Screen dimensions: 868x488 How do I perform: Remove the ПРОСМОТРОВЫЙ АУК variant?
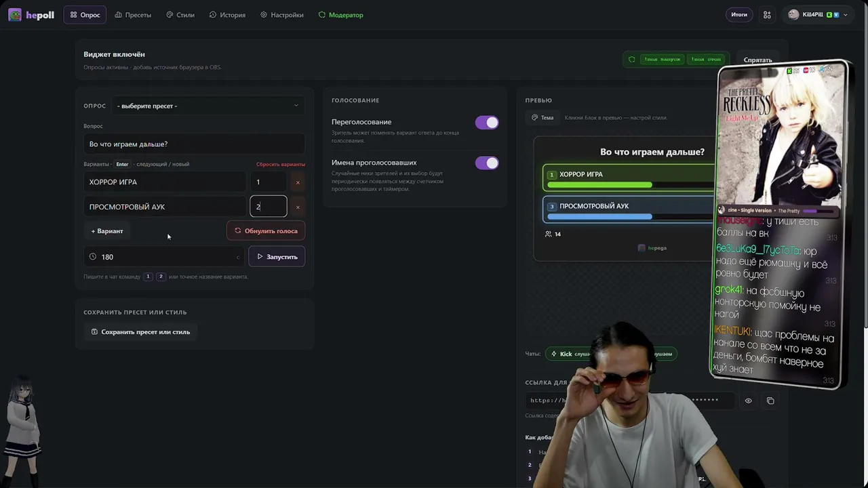(x=298, y=207)
